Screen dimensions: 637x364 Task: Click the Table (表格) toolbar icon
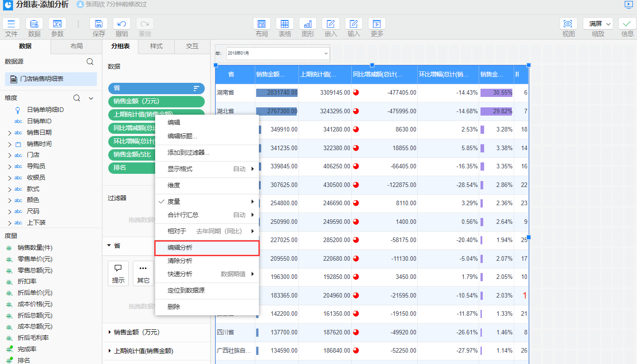284,24
